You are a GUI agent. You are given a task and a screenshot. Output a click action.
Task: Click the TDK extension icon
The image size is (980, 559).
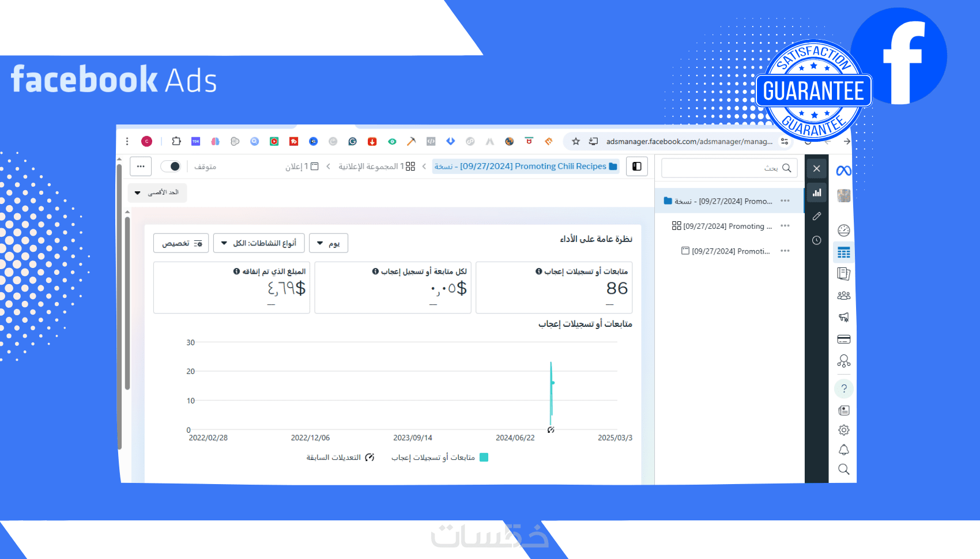click(196, 141)
